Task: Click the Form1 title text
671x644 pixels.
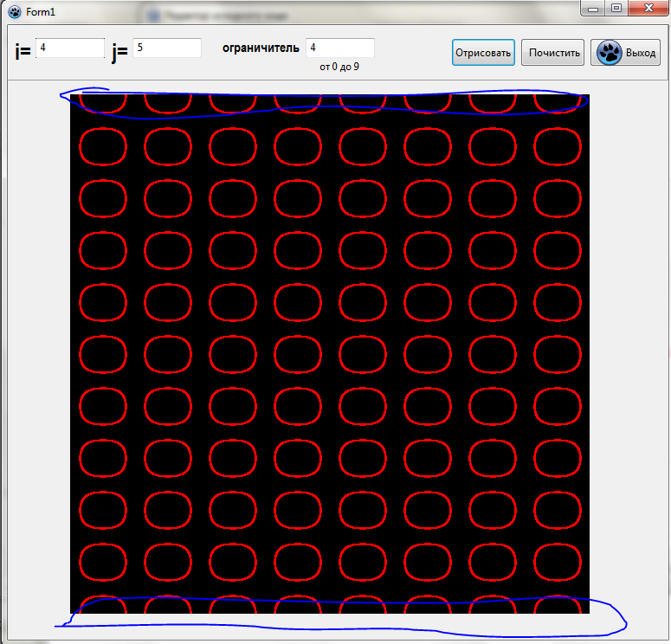Action: pyautogui.click(x=41, y=11)
